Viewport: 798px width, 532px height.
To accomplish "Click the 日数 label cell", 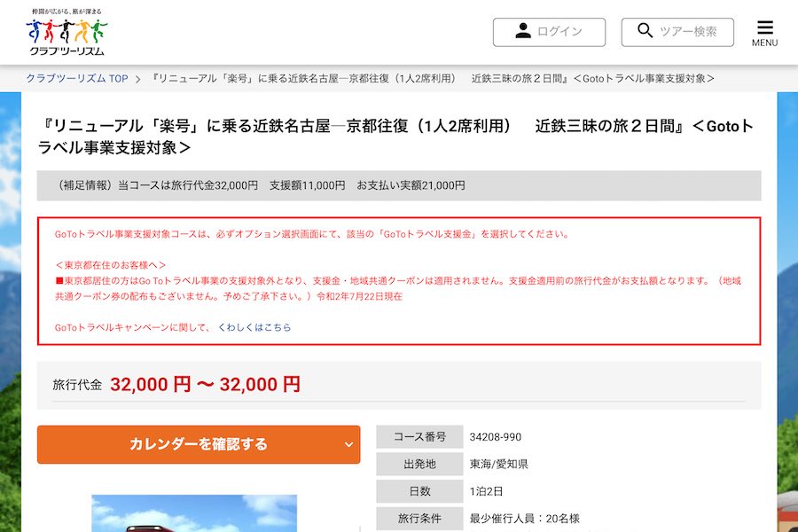I will click(419, 491).
